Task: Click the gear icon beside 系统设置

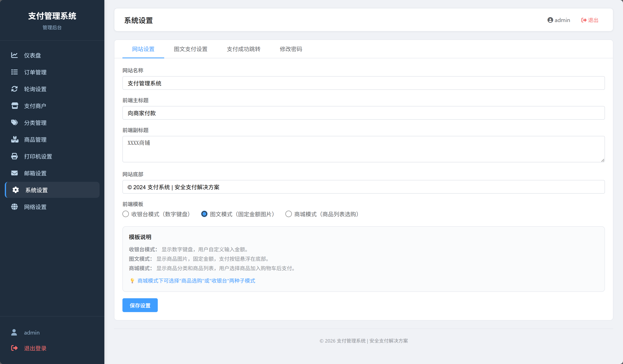Action: pos(16,190)
